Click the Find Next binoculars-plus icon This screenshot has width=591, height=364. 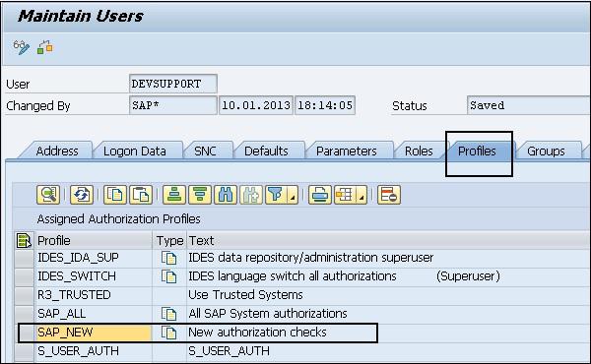(x=251, y=195)
